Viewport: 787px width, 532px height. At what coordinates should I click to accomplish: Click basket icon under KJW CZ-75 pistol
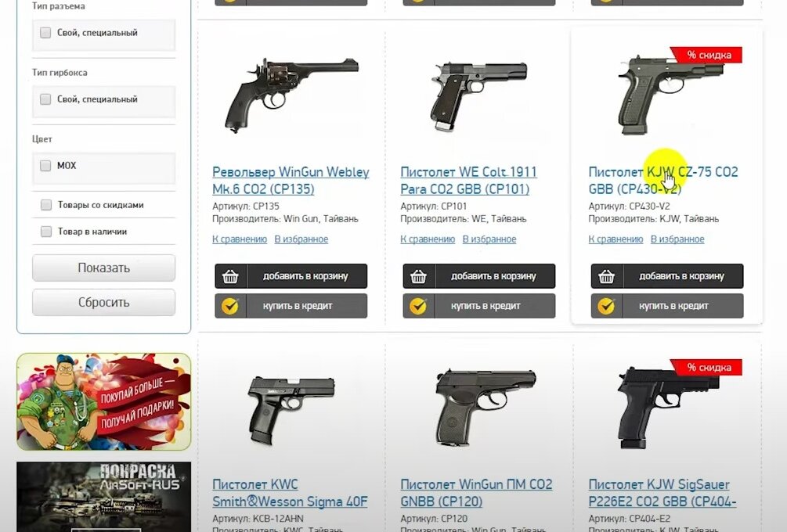606,276
